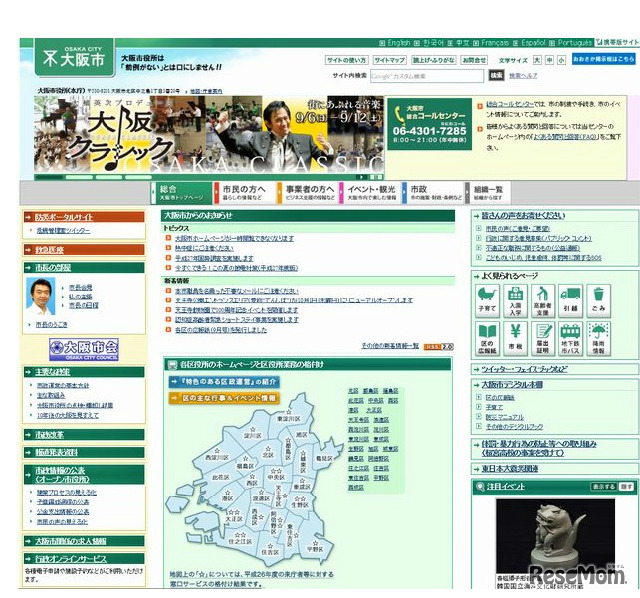Open ツイッター・フェイスブックなど link
Viewport: 640px width, 598px height.
[524, 369]
